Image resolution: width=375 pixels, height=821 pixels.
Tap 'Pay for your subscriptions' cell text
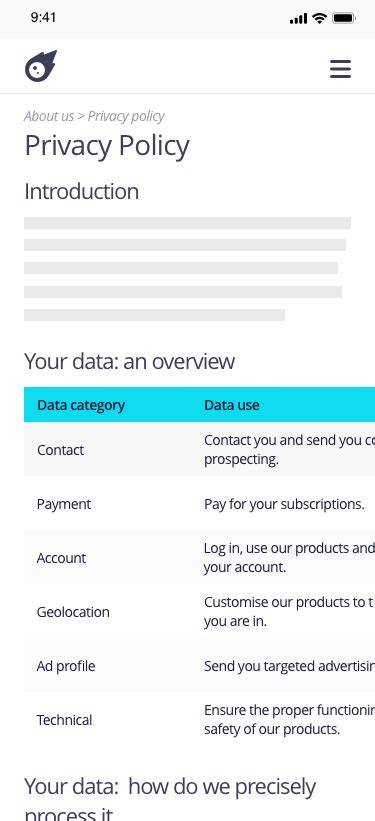284,504
